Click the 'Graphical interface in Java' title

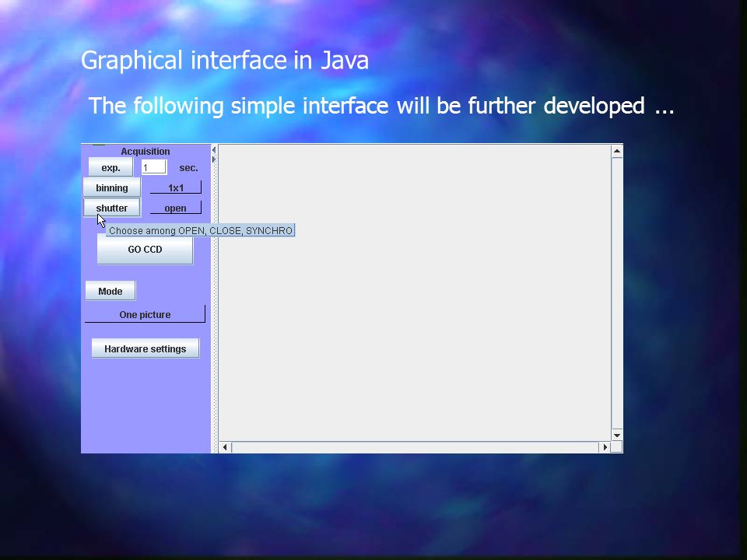tap(225, 61)
